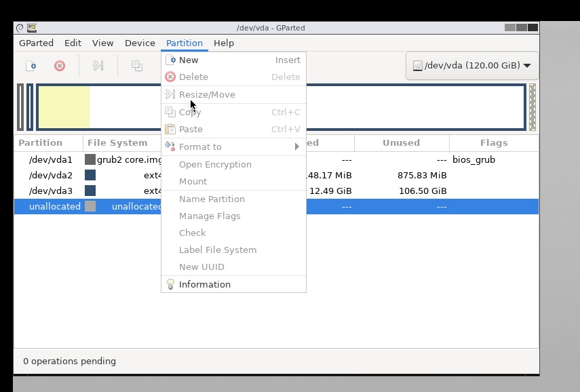Screen dimensions: 580x392
Task: Choose New from the Partition menu
Action: 233,60
